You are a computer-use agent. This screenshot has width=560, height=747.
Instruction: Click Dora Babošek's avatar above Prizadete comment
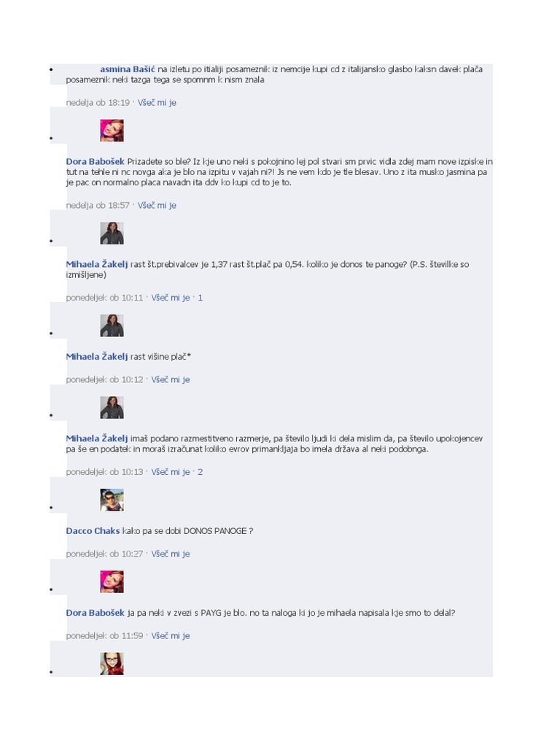(112, 131)
